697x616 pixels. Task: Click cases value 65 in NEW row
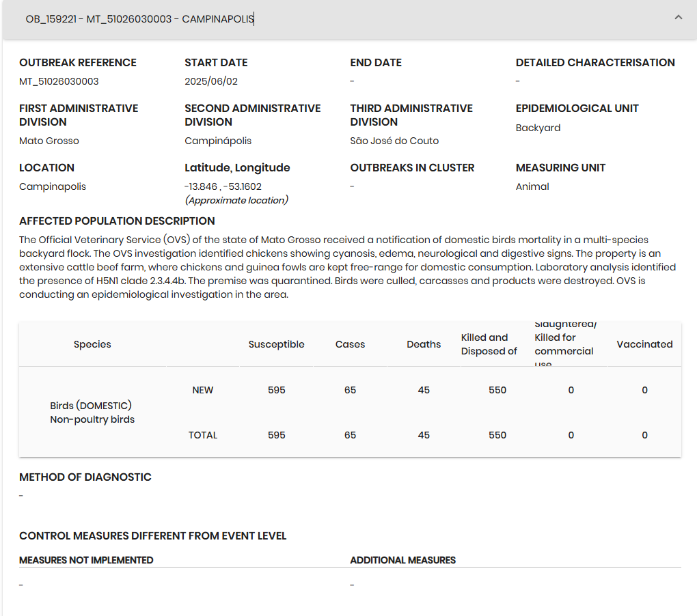tap(350, 390)
